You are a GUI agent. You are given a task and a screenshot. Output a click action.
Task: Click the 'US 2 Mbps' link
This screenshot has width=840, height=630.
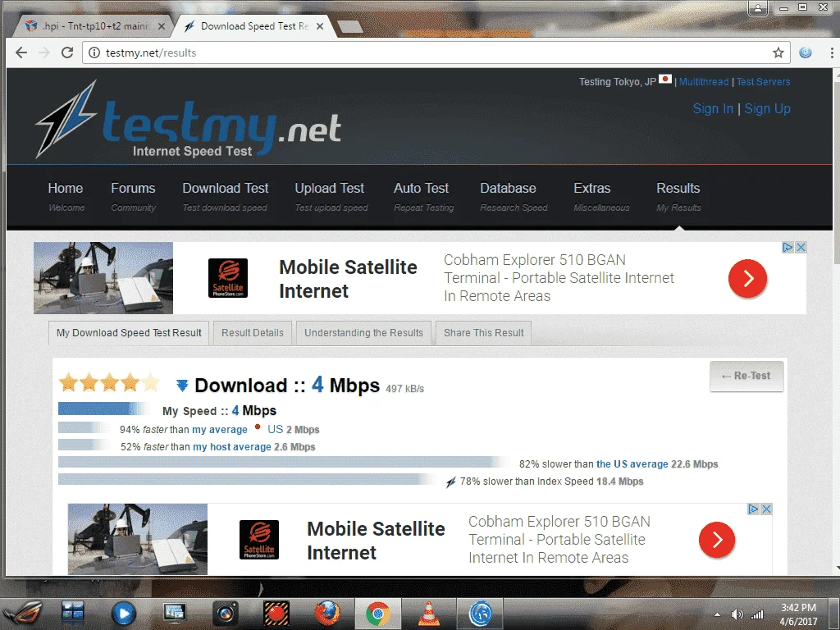293,430
